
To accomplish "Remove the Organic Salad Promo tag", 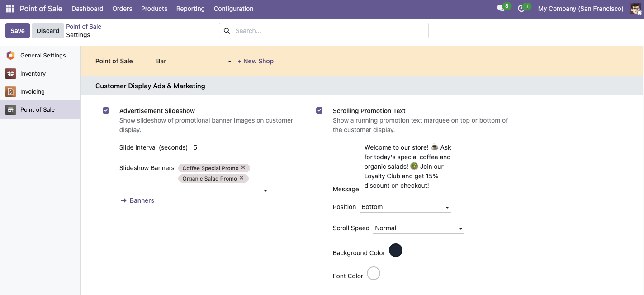I will click(241, 178).
